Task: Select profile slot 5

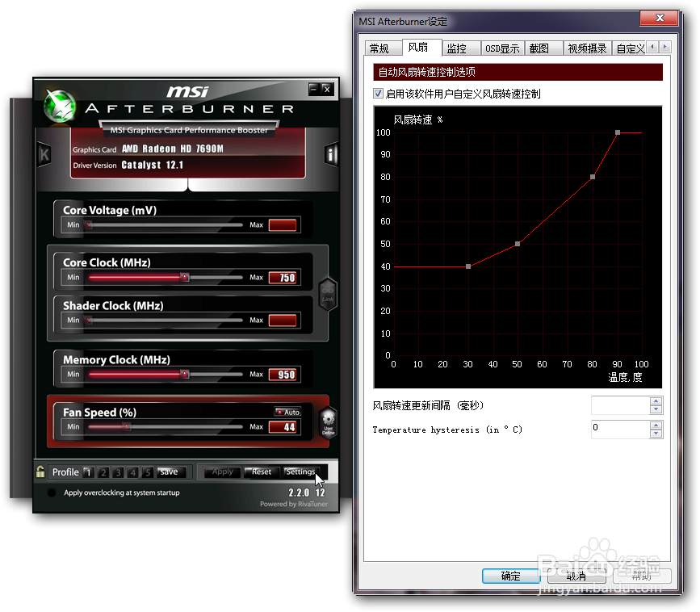Action: [x=148, y=472]
